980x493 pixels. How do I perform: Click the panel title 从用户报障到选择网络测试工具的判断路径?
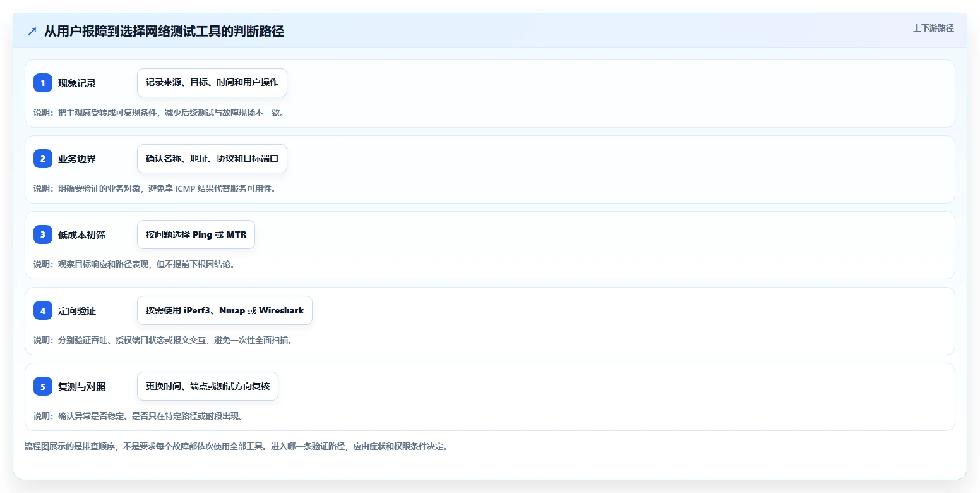164,32
